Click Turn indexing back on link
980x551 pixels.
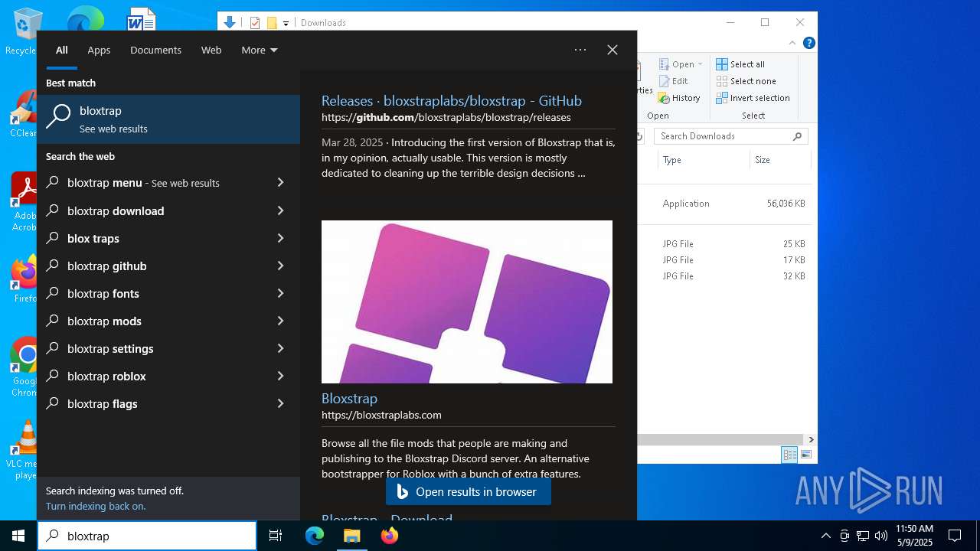96,506
